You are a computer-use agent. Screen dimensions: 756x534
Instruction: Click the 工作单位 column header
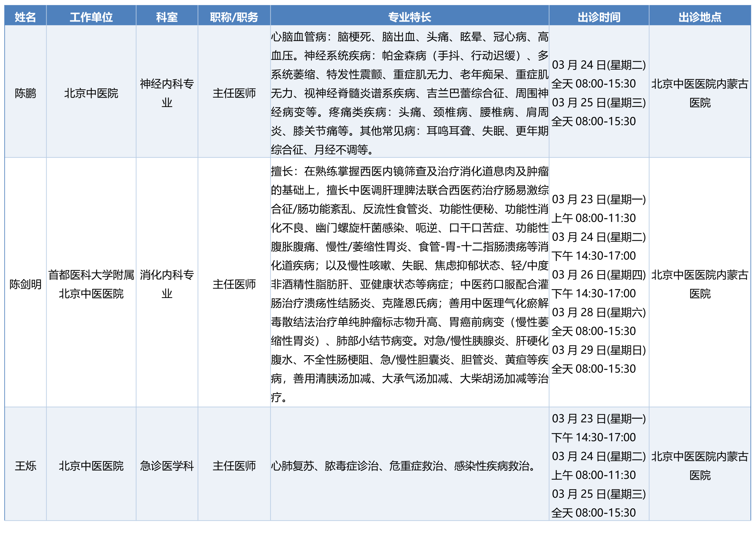pyautogui.click(x=91, y=17)
